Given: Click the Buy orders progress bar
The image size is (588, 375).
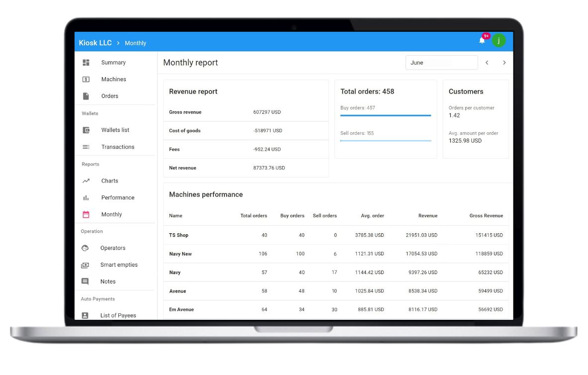Looking at the screenshot, I should pyautogui.click(x=386, y=115).
